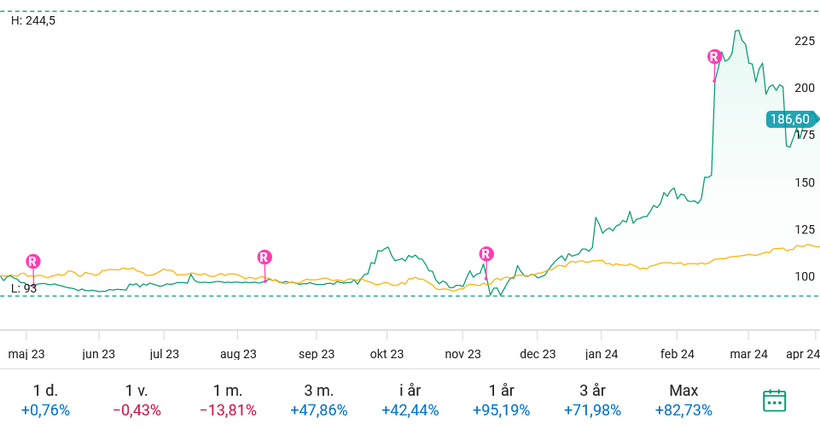Screen dimensions: 820x428
Task: Switch chart to the 3 år period
Action: pyautogui.click(x=593, y=400)
